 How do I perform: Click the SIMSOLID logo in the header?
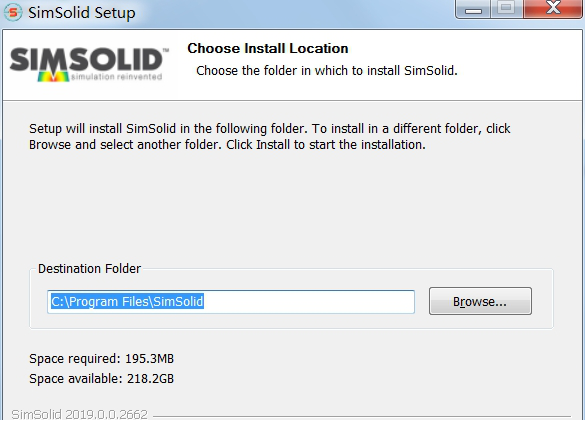[89, 64]
